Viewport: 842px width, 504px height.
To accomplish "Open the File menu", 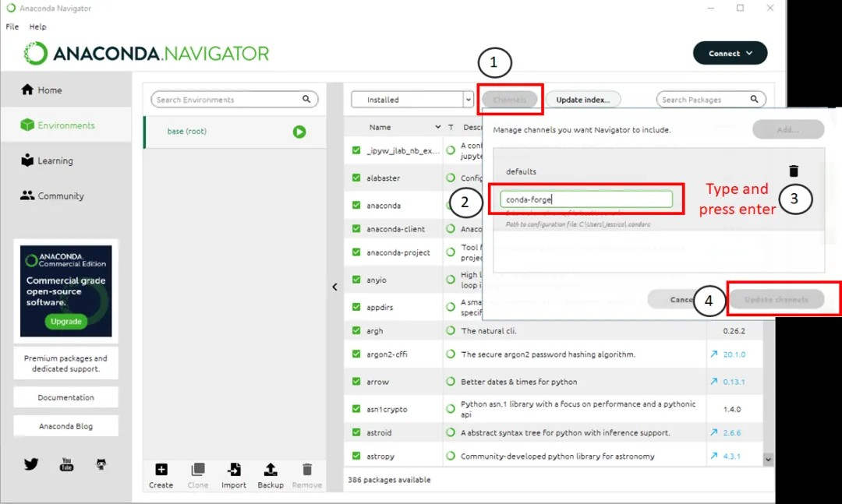I will [12, 26].
